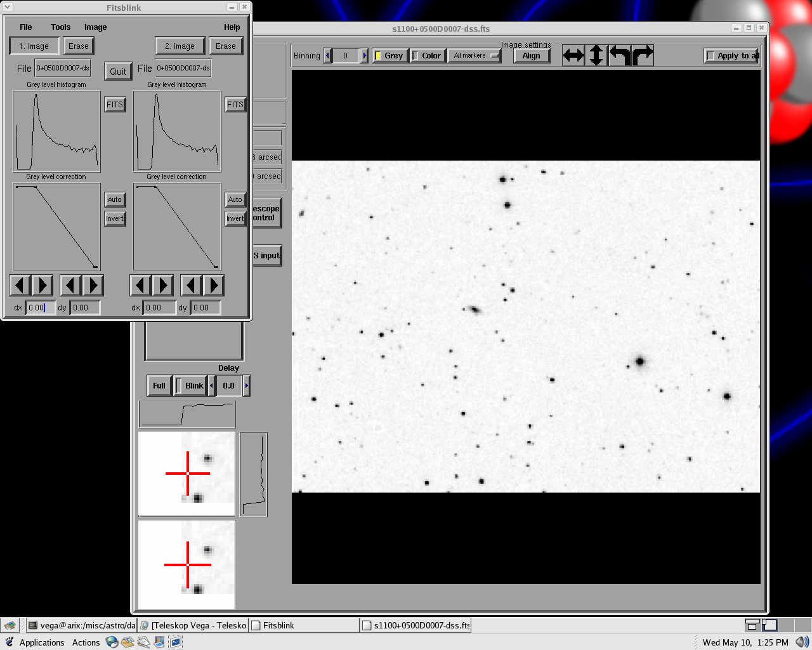Image resolution: width=812 pixels, height=650 pixels.
Task: Click the show desktop icon in taskbar
Action: click(x=9, y=625)
